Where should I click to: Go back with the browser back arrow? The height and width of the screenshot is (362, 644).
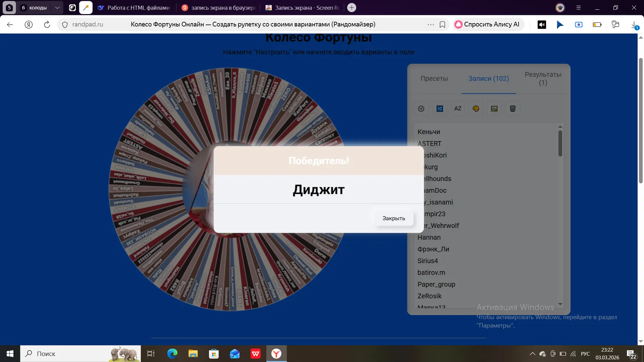(x=10, y=25)
